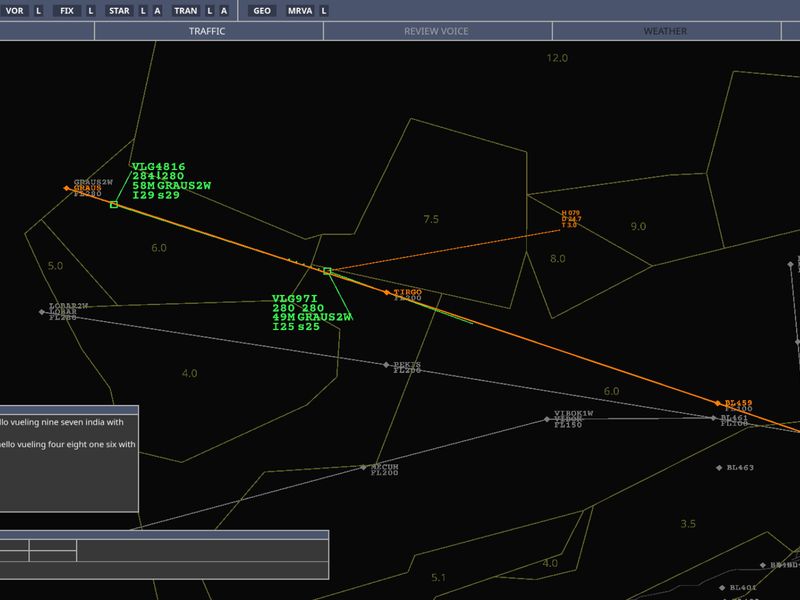Toggle the FIX display button
Viewport: 800px width, 600px height.
pos(67,11)
